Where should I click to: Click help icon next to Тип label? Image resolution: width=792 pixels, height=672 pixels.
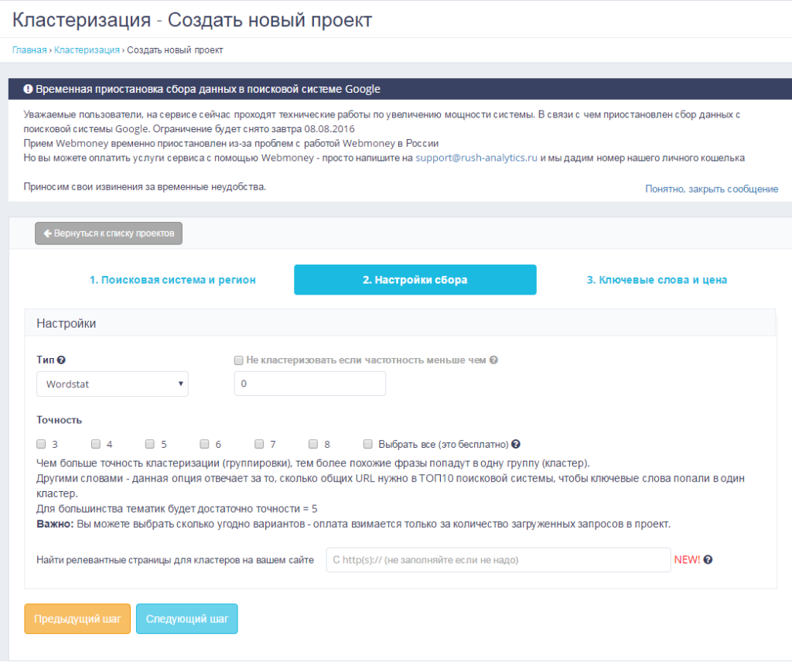tap(61, 360)
